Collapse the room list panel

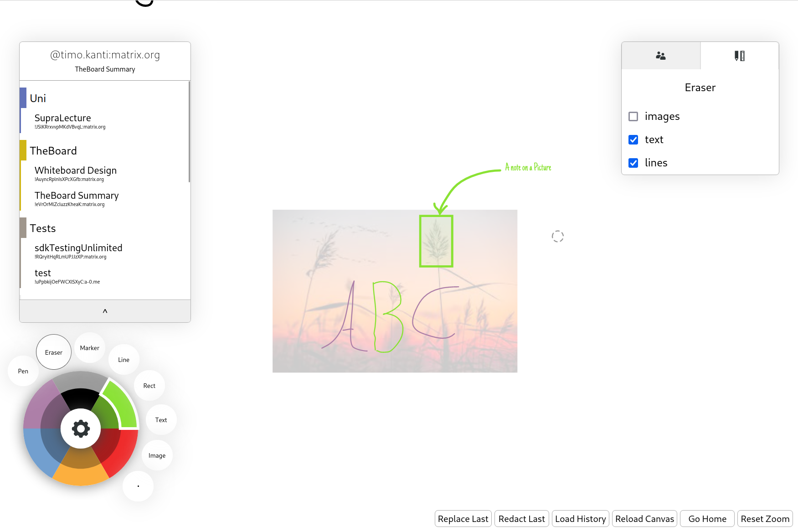[105, 311]
